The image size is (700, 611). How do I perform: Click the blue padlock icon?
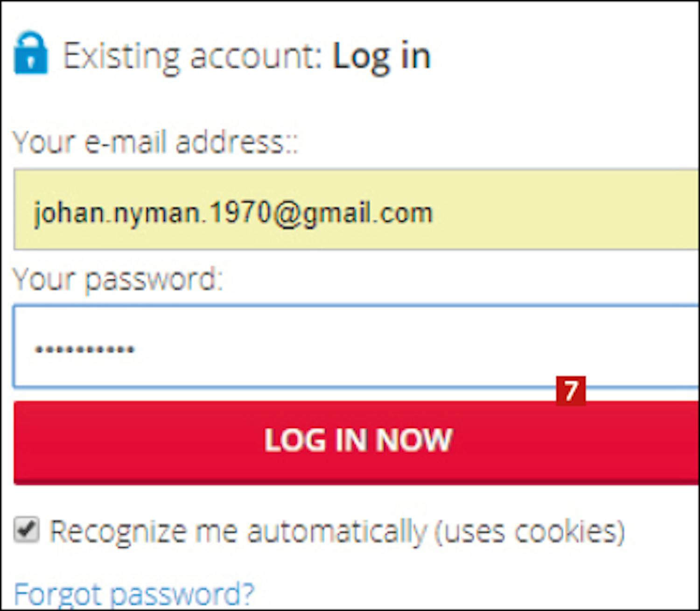[x=31, y=53]
